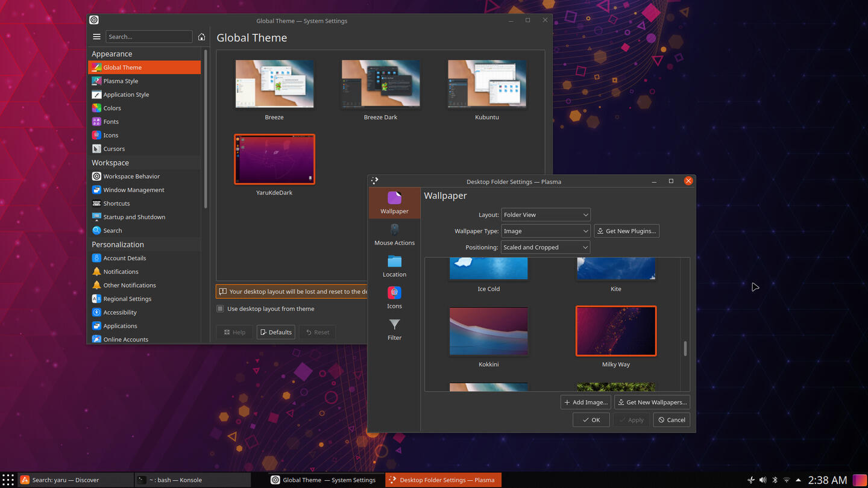Open Shortcuts settings
Viewport: 868px width, 488px height.
click(144, 204)
